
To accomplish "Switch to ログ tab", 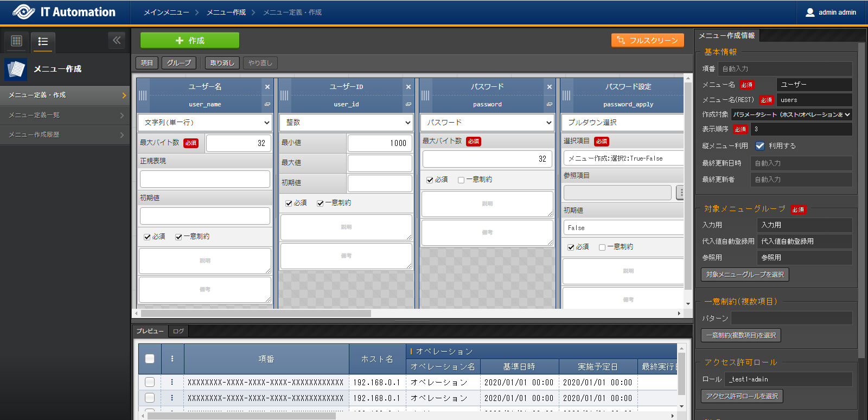I will 178,331.
